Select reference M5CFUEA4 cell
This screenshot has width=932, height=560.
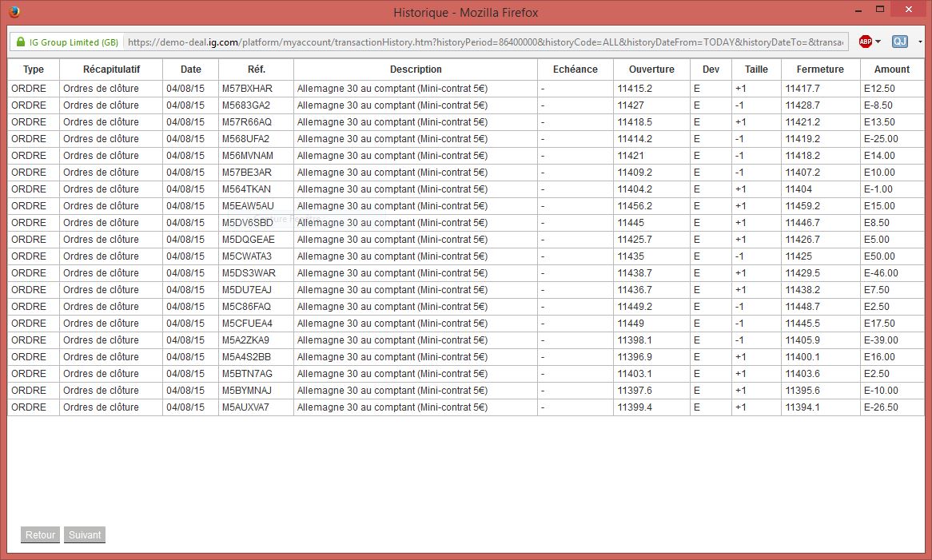click(257, 323)
